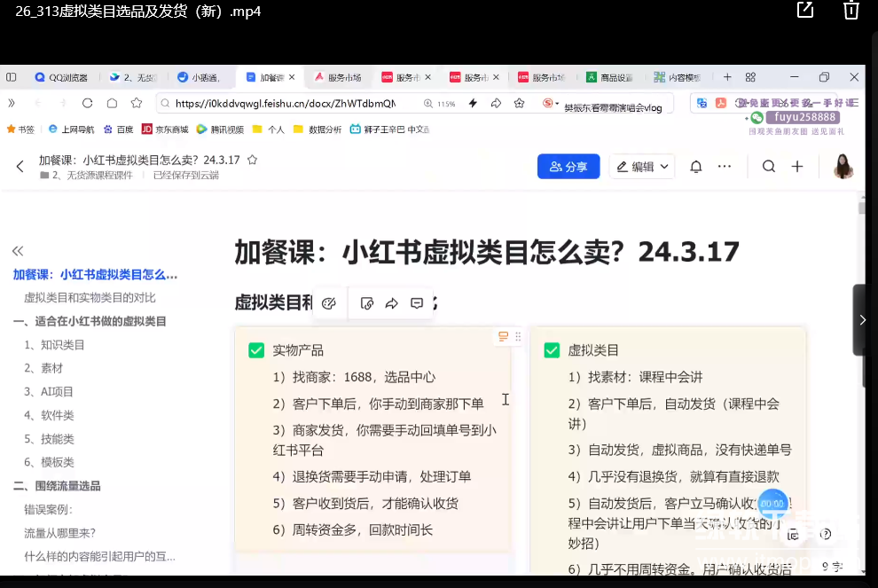This screenshot has height=588, width=878.
Task: Open 腾讯视频 bookmark
Action: tap(220, 129)
